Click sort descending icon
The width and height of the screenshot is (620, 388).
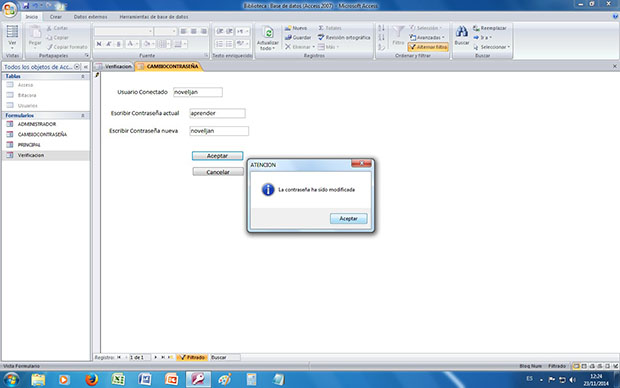(x=381, y=37)
